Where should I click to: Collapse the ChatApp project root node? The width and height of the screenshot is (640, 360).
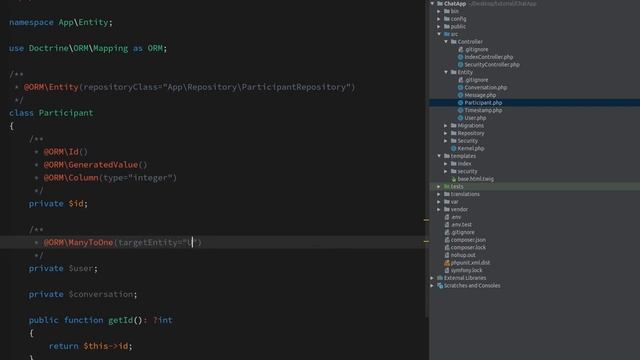[x=432, y=4]
